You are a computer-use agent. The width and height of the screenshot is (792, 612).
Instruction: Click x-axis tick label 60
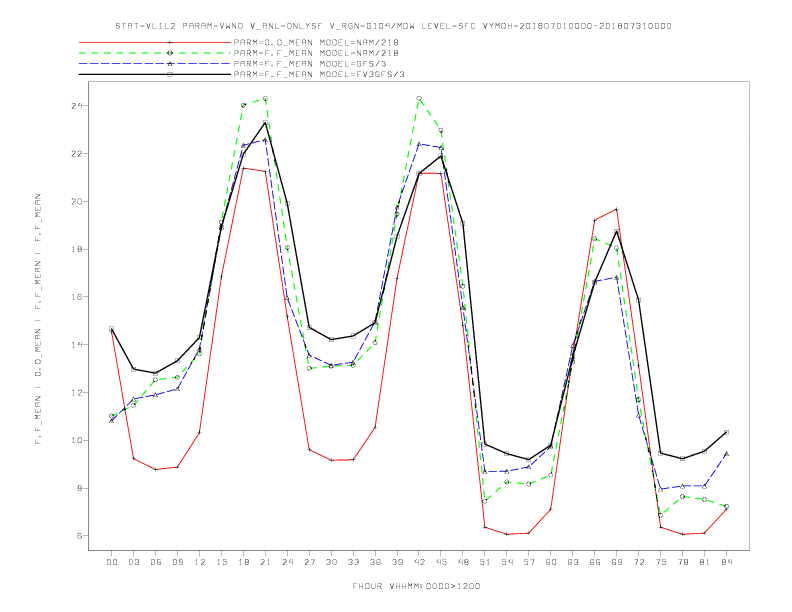(551, 562)
